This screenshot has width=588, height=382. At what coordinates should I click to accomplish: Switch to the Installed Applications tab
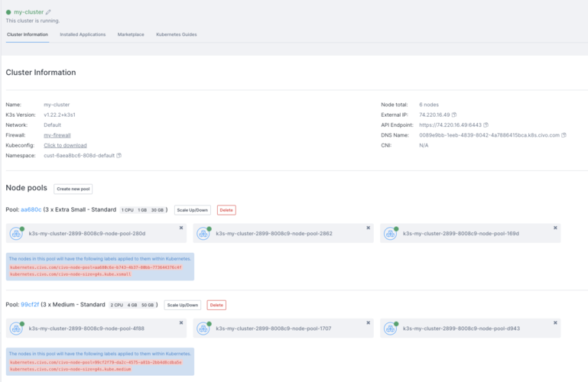[83, 34]
